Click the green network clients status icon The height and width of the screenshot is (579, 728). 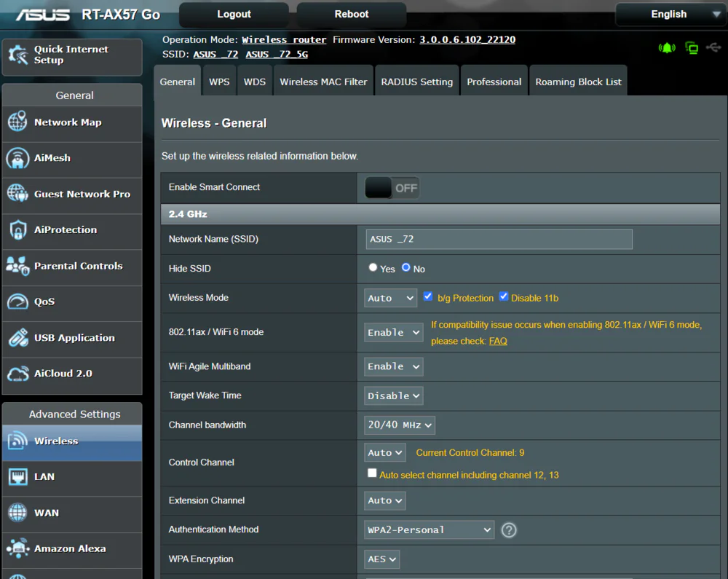(692, 48)
